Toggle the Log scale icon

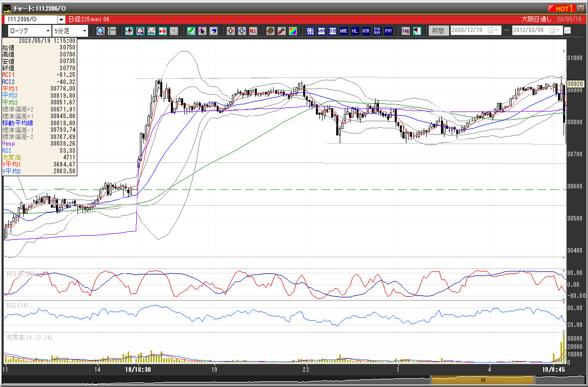[x=405, y=31]
